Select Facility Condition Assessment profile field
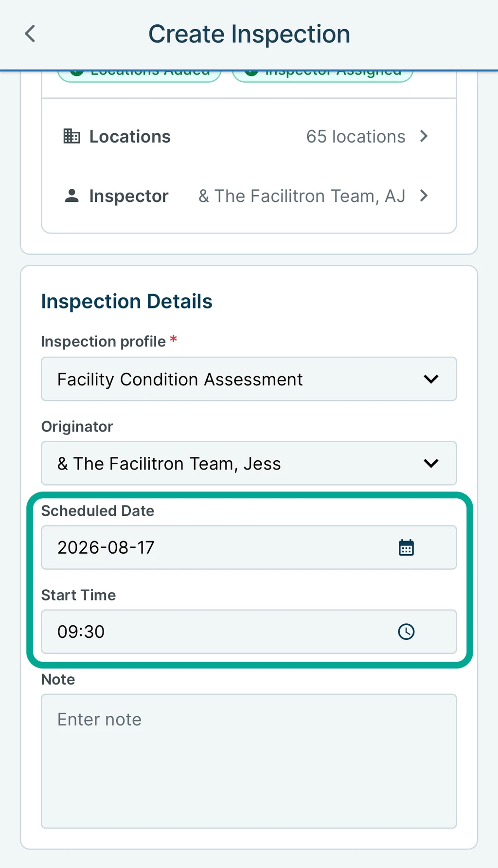Screen dimensions: 498x868 pyautogui.click(x=249, y=379)
